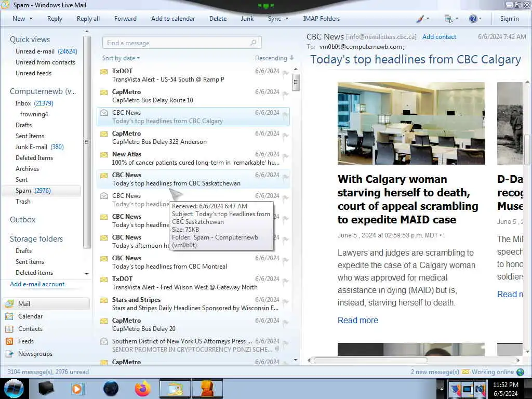Open the dark globe taskbar icon

coord(111,389)
